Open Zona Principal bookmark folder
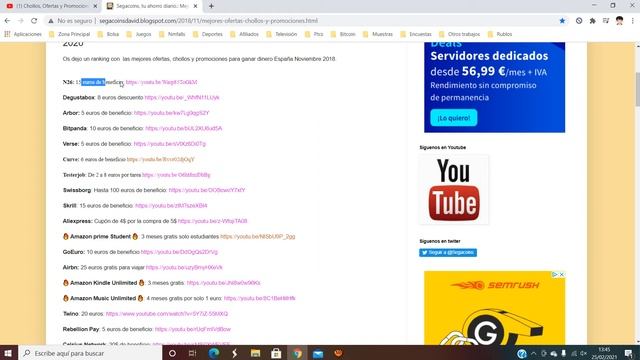 pyautogui.click(x=69, y=34)
